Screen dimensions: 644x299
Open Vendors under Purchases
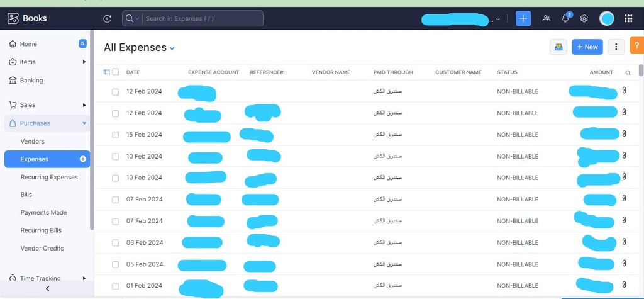point(33,141)
